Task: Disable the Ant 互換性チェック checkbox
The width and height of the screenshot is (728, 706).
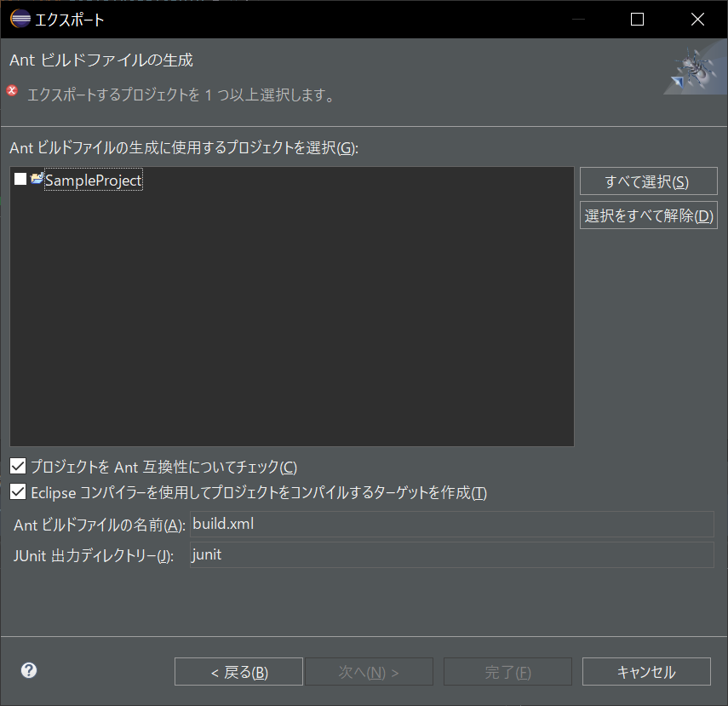Action: [x=17, y=466]
